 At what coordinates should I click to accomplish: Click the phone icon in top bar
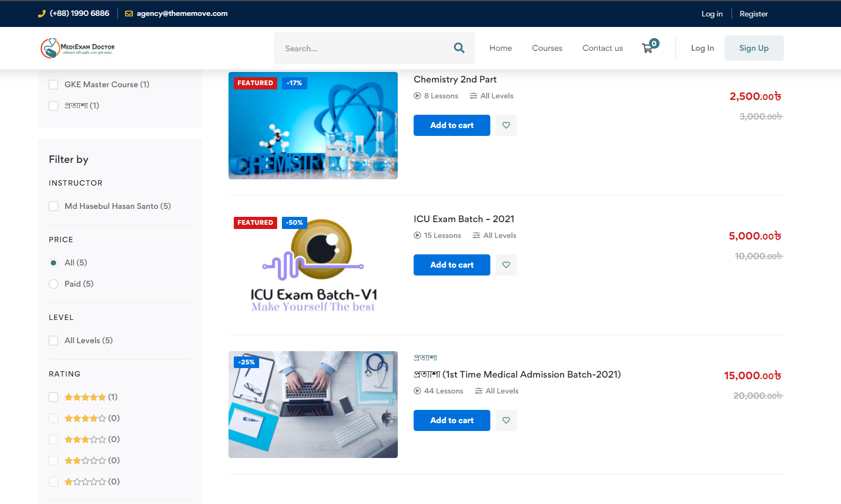click(42, 14)
